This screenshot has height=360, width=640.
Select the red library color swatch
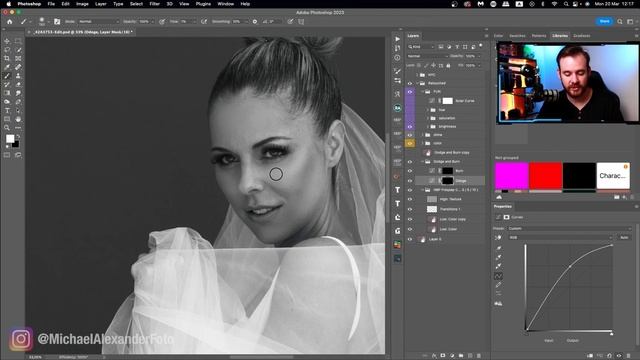point(545,176)
